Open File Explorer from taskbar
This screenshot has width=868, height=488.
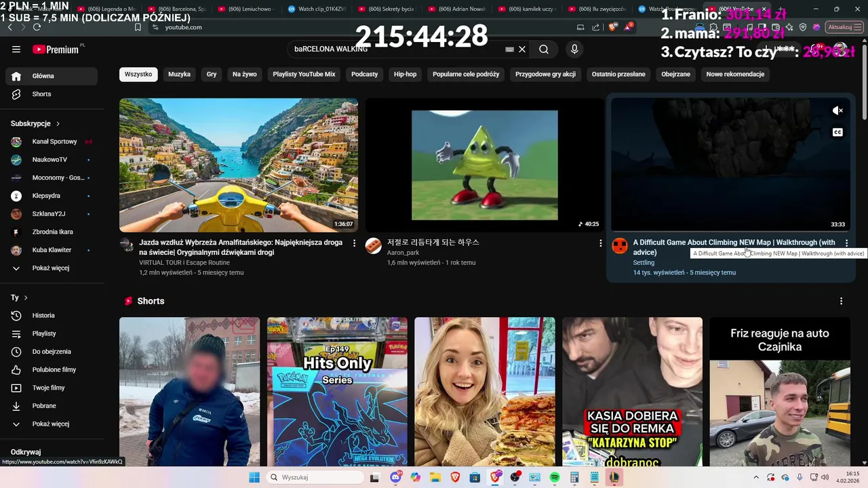pyautogui.click(x=435, y=477)
